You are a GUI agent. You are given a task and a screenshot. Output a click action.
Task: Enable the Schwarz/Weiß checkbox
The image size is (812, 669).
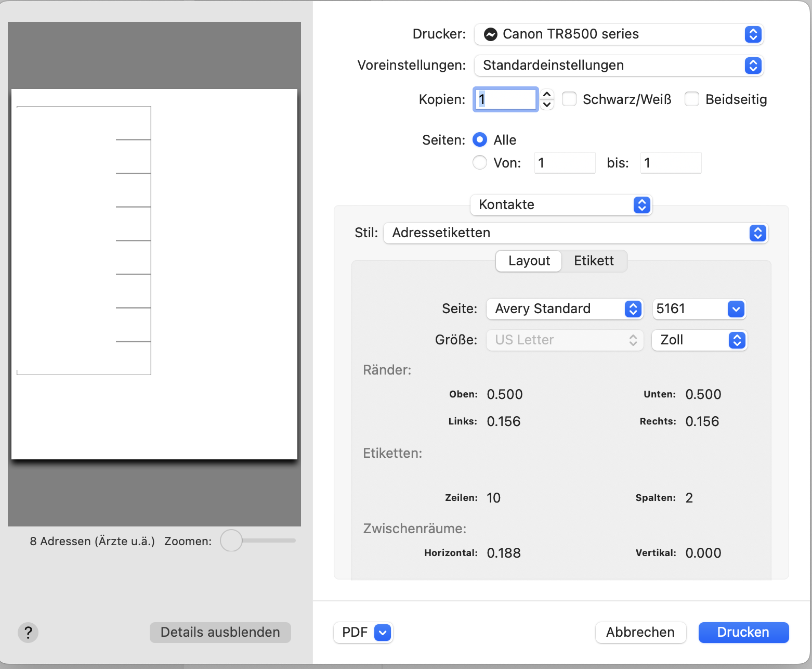569,99
